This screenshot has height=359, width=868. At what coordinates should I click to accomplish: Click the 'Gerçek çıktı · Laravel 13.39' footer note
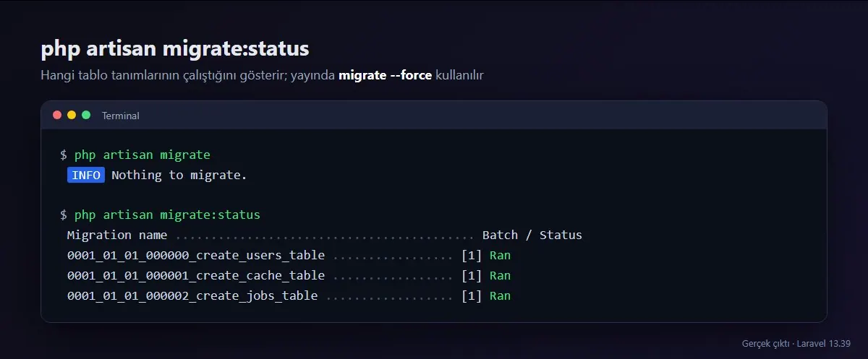(x=796, y=343)
